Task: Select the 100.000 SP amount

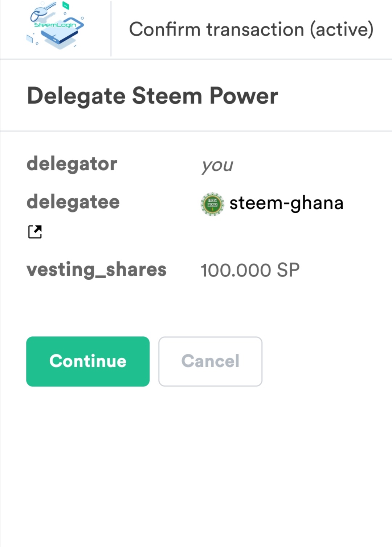Action: click(x=250, y=270)
